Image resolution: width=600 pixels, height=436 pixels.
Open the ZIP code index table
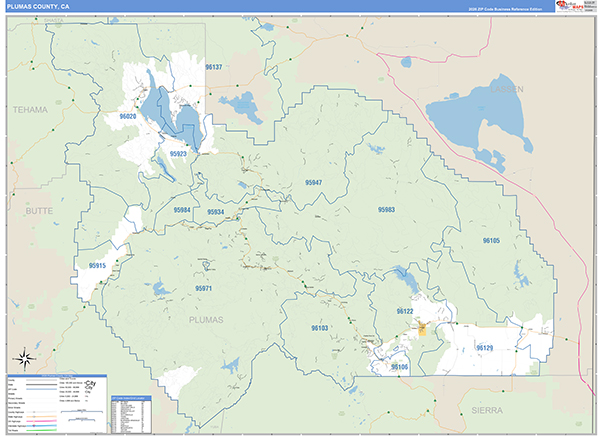pyautogui.click(x=130, y=412)
